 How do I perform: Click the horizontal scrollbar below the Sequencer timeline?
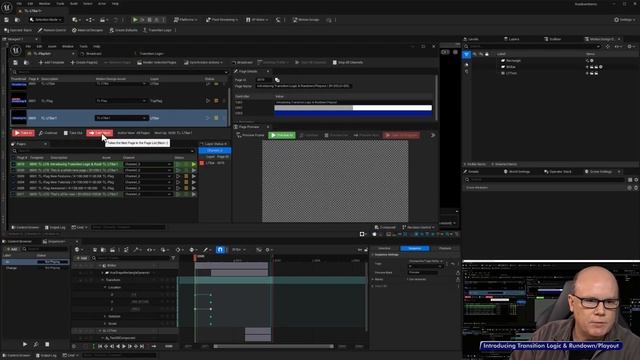tap(273, 347)
